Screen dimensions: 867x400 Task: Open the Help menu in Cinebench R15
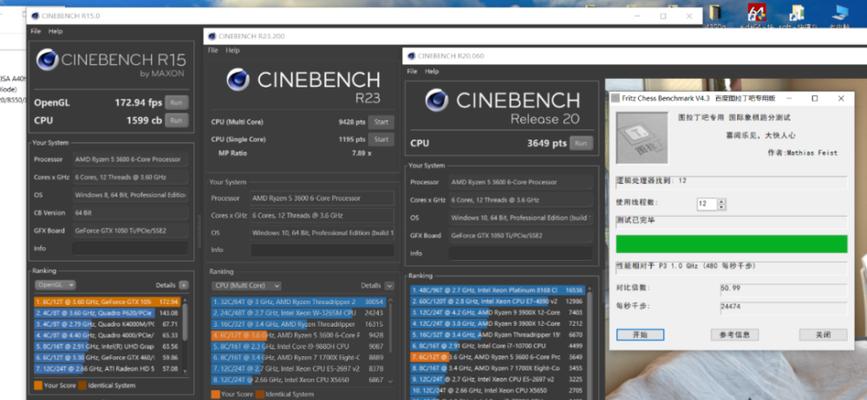[55, 32]
